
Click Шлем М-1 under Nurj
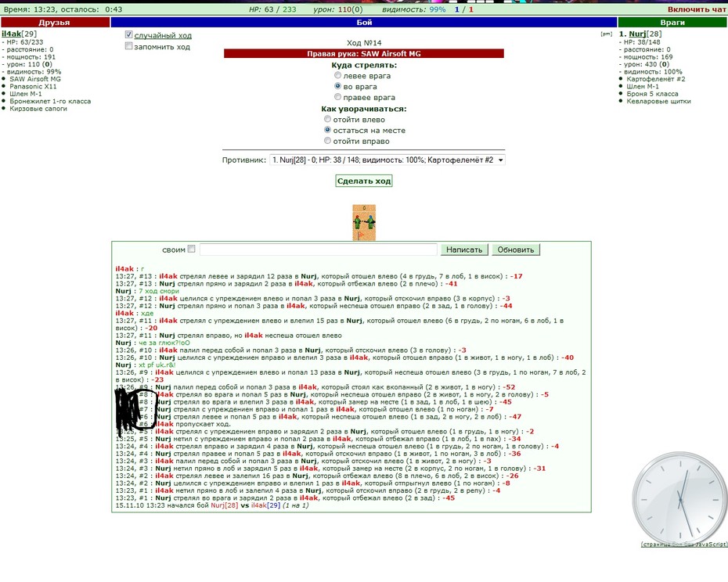[x=643, y=86]
